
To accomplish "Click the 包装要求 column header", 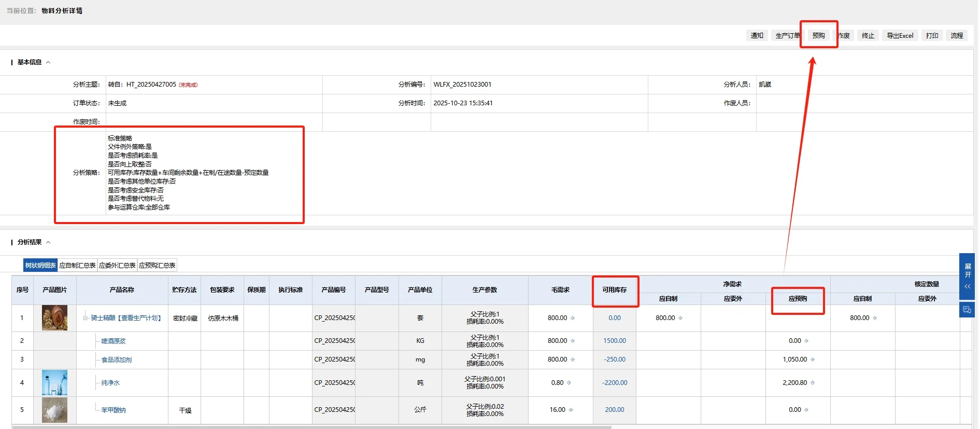I will point(222,290).
